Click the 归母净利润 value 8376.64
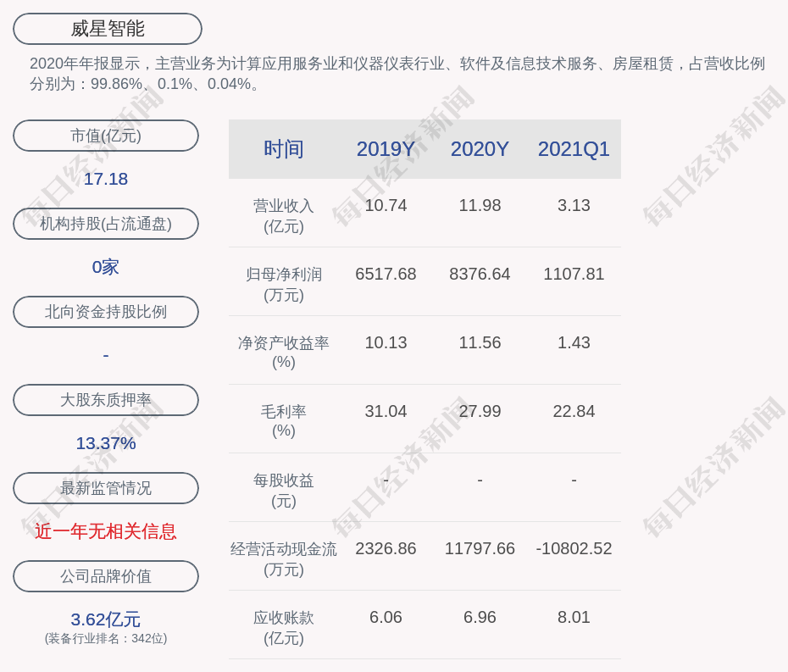788x672 pixels. click(480, 274)
